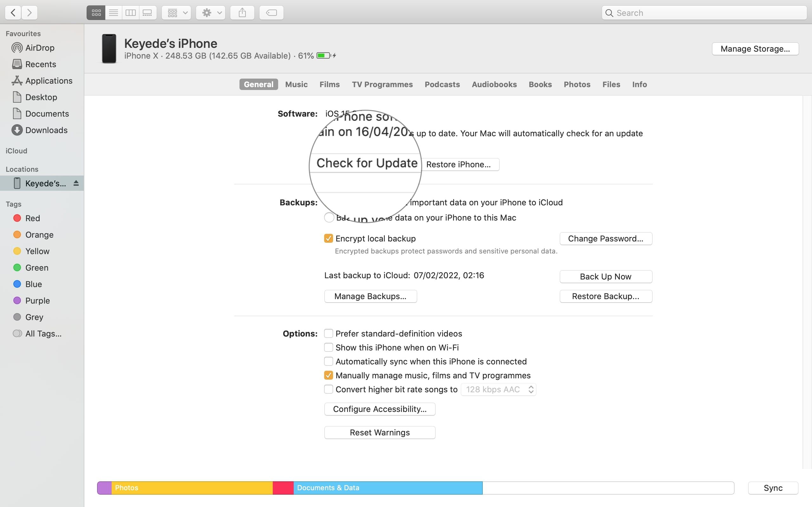Switch to gallery view
Image resolution: width=812 pixels, height=507 pixels.
click(147, 12)
